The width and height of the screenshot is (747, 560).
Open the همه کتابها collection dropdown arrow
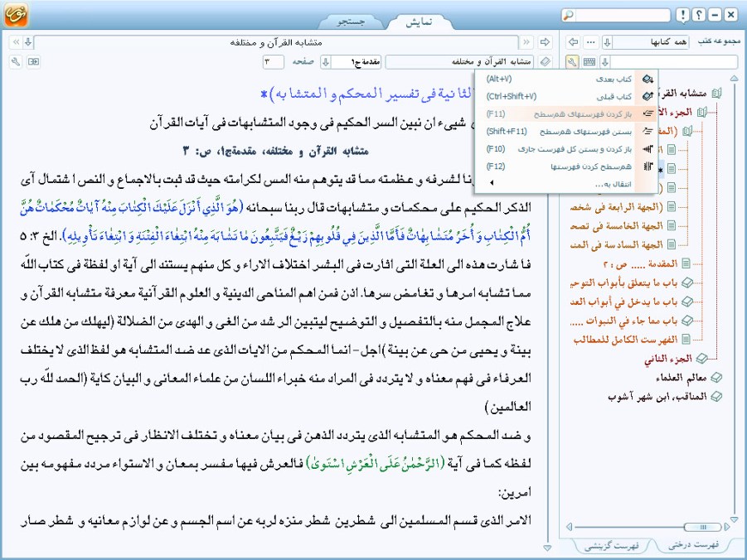(x=607, y=42)
